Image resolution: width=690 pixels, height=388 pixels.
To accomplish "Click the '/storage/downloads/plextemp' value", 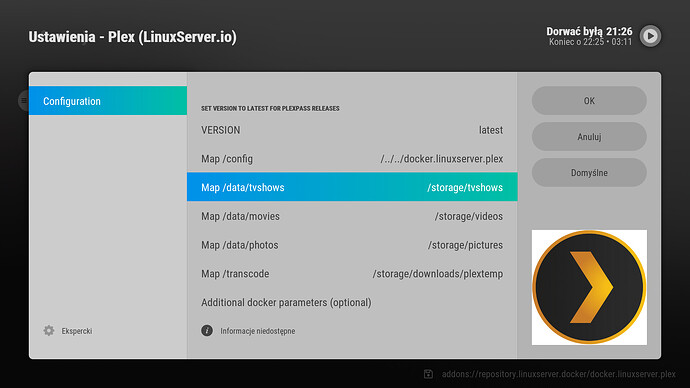I will [x=438, y=274].
